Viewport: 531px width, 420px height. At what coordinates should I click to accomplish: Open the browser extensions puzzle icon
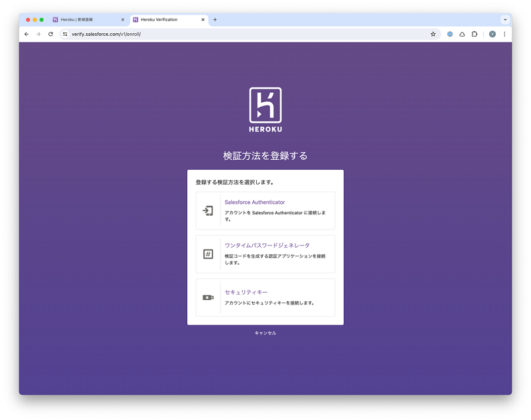(475, 34)
